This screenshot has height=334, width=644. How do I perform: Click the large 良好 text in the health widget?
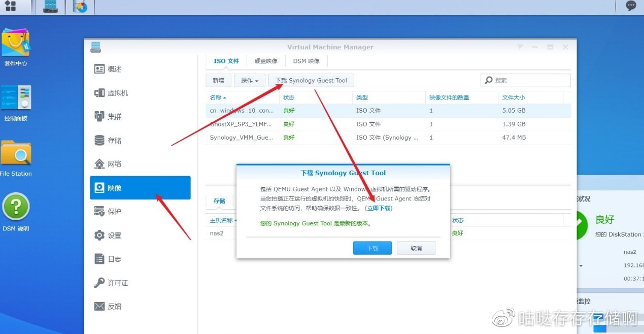(x=605, y=219)
